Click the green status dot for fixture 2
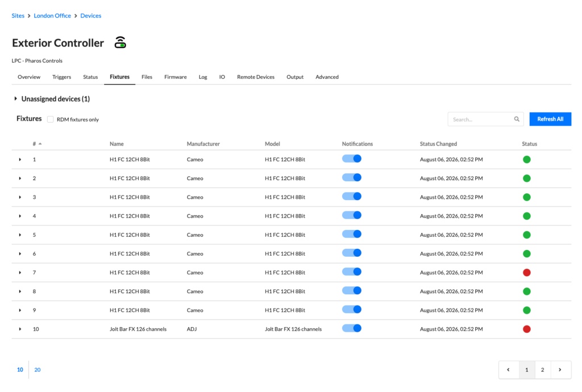The width and height of the screenshot is (582, 392). tap(526, 178)
